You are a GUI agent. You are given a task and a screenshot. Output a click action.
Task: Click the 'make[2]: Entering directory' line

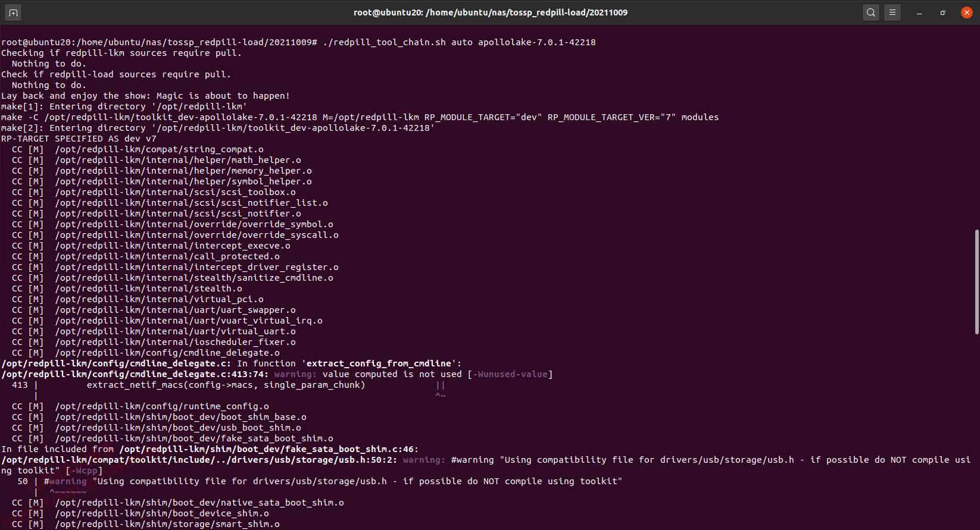point(217,128)
